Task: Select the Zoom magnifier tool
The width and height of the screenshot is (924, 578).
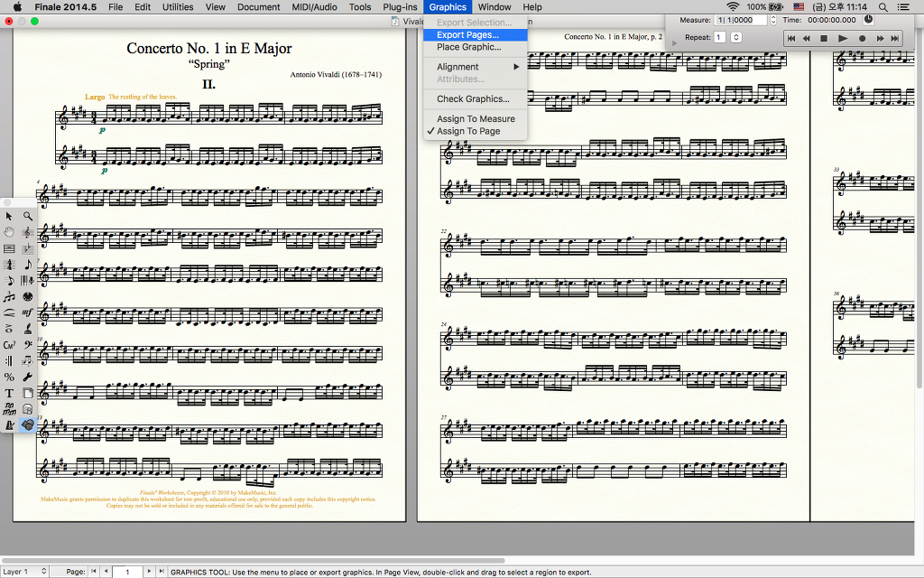Action: point(28,216)
